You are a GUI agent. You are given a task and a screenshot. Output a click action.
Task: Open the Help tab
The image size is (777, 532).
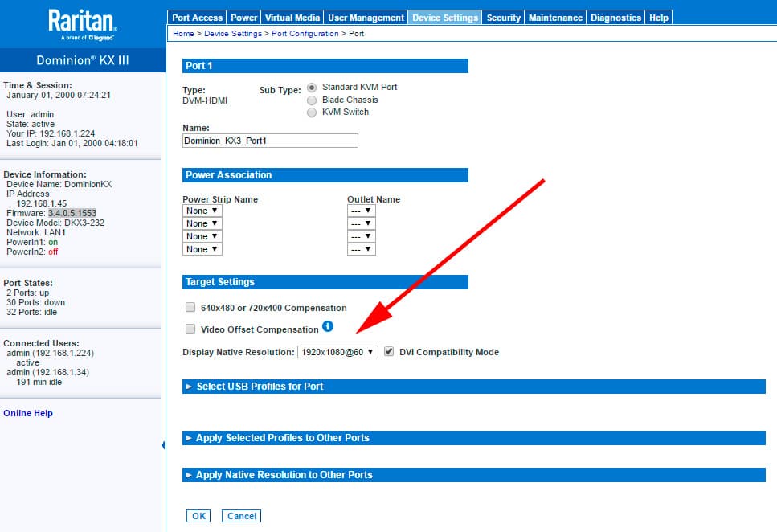tap(659, 18)
